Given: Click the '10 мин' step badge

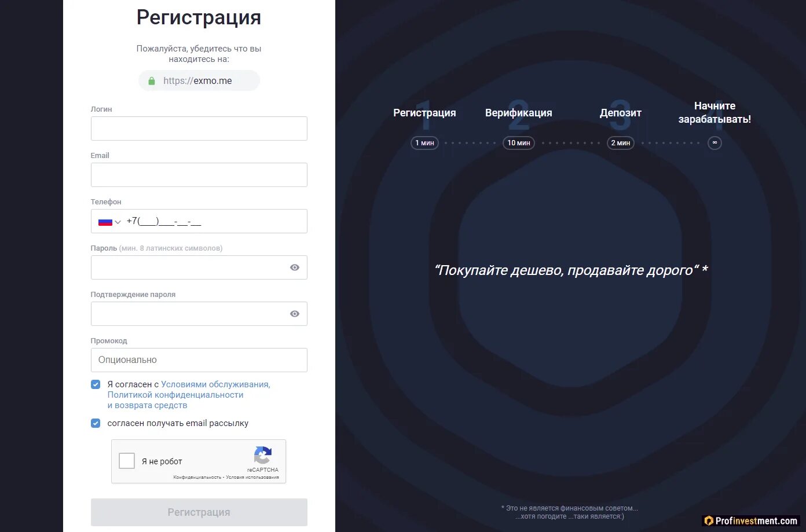Looking at the screenshot, I should pyautogui.click(x=519, y=142).
